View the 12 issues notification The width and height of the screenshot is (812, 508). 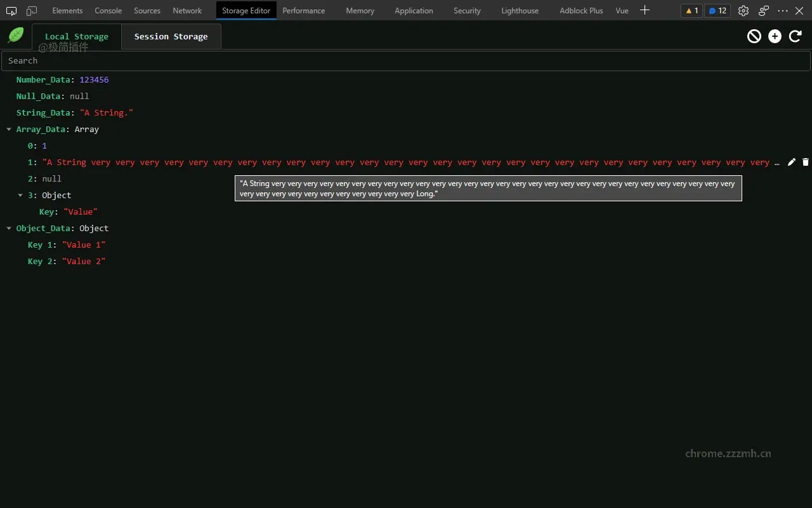[717, 11]
